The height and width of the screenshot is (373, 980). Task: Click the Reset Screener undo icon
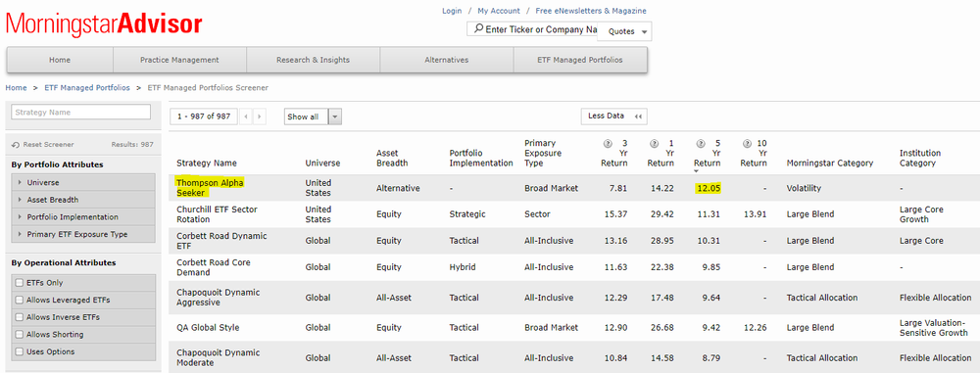click(x=15, y=144)
